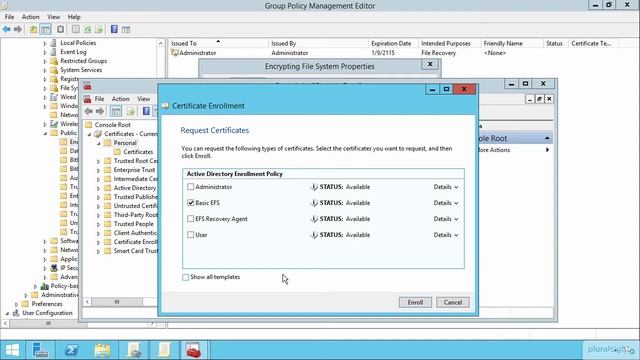Click the Forward arrow in Group Policy toolbar

point(18,29)
